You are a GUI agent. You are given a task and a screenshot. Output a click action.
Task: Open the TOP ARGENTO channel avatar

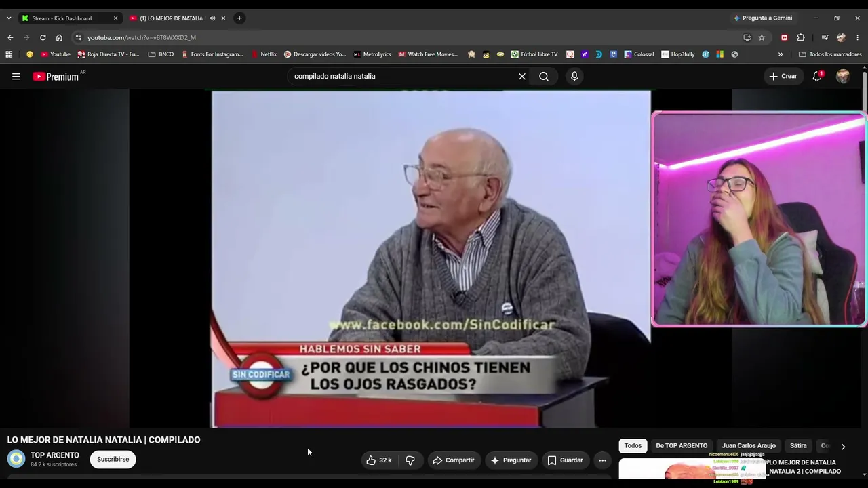click(x=16, y=459)
